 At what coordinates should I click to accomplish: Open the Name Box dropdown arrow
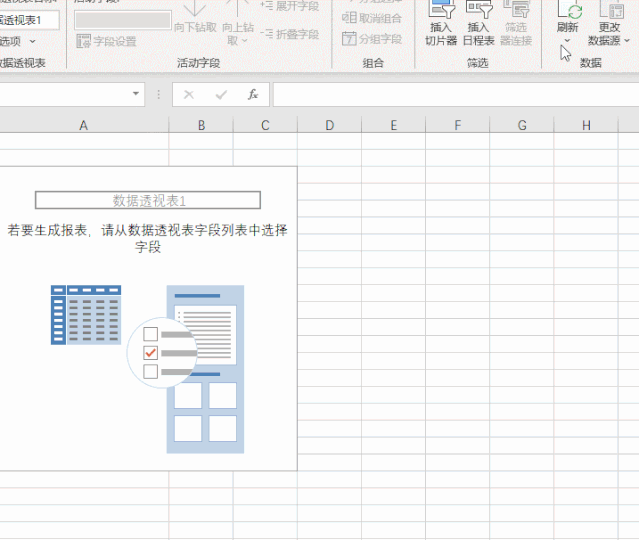pyautogui.click(x=136, y=94)
